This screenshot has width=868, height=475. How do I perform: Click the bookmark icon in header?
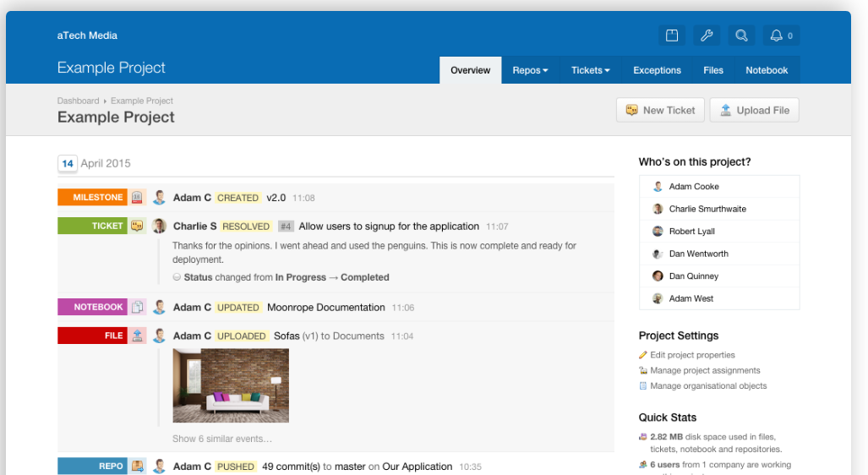(x=671, y=35)
